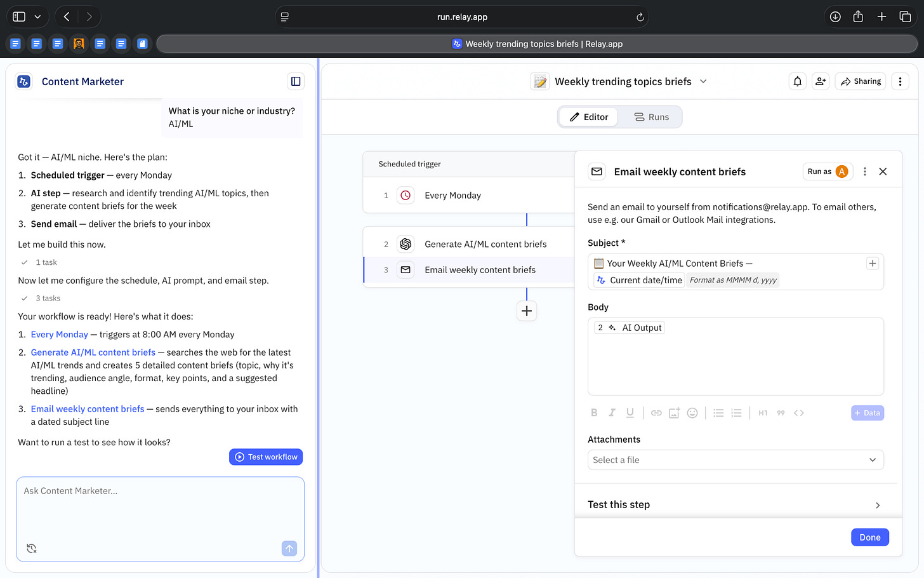Open the workflow title dropdown chevron
Screen dimensions: 924x578
coord(703,81)
